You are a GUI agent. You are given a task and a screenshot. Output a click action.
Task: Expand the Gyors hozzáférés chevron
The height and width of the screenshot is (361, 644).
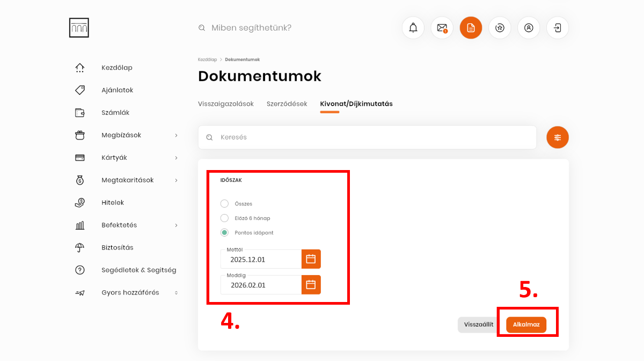click(176, 293)
